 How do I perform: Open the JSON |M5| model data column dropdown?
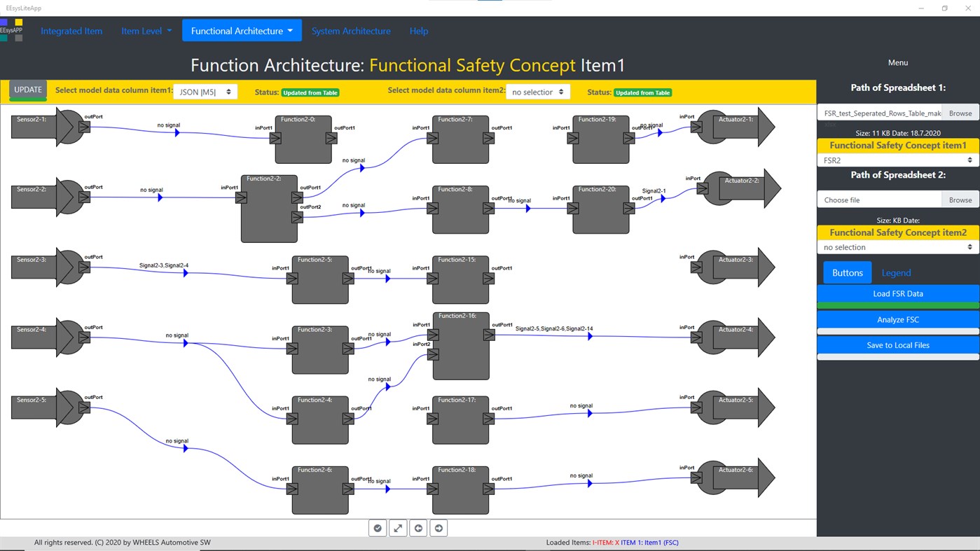[205, 91]
